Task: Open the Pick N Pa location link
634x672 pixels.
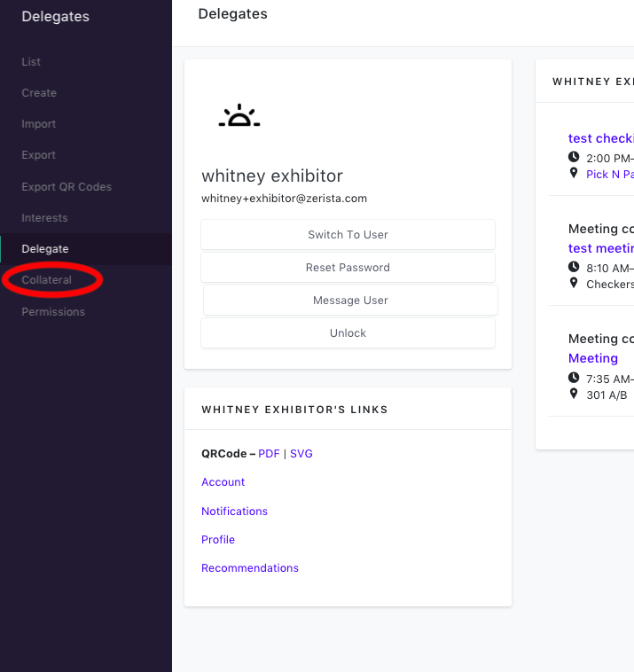Action: tap(610, 175)
